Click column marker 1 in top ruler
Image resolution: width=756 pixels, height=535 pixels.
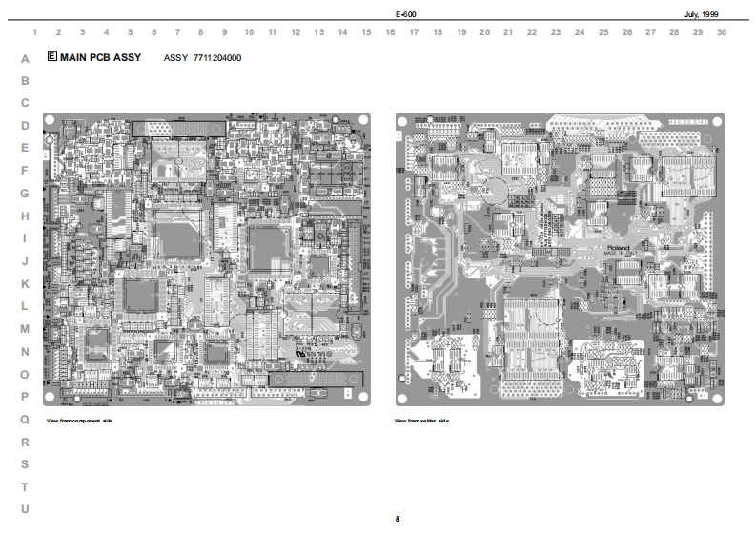coord(35,32)
